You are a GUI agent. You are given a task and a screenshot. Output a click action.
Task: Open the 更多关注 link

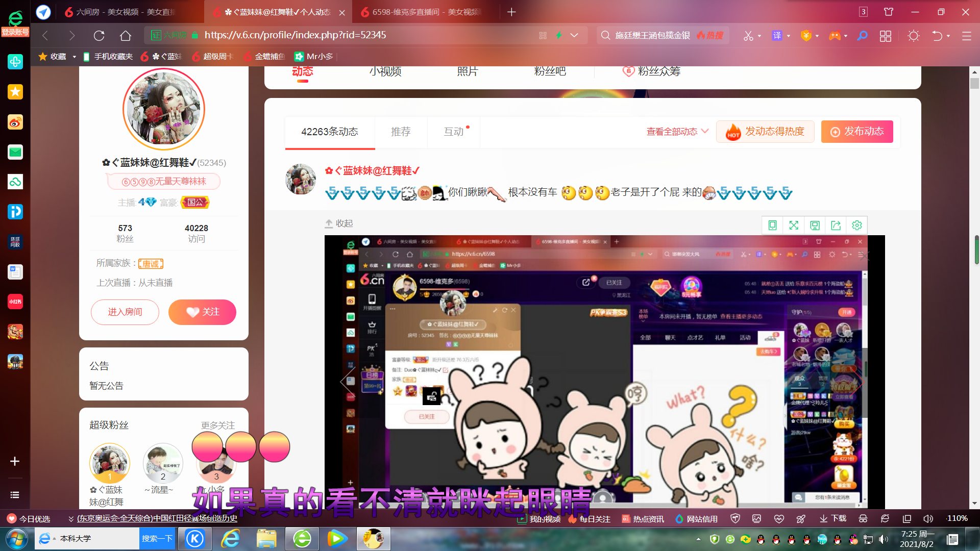coord(218,425)
